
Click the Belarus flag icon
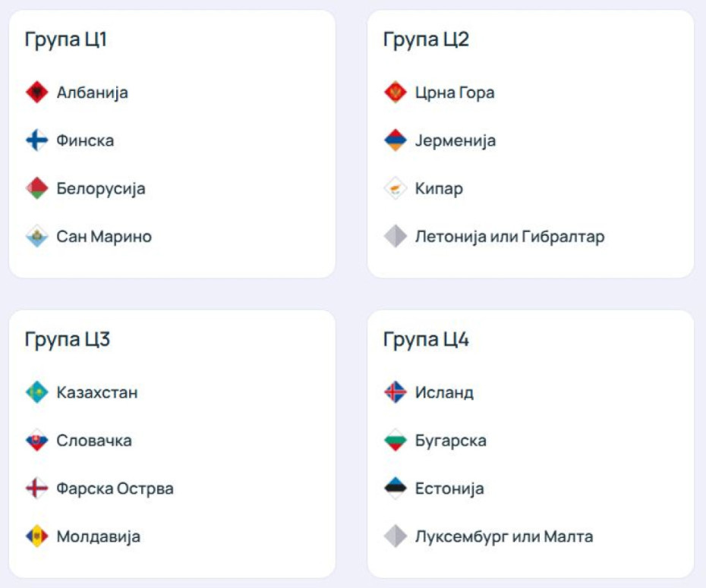(36, 188)
